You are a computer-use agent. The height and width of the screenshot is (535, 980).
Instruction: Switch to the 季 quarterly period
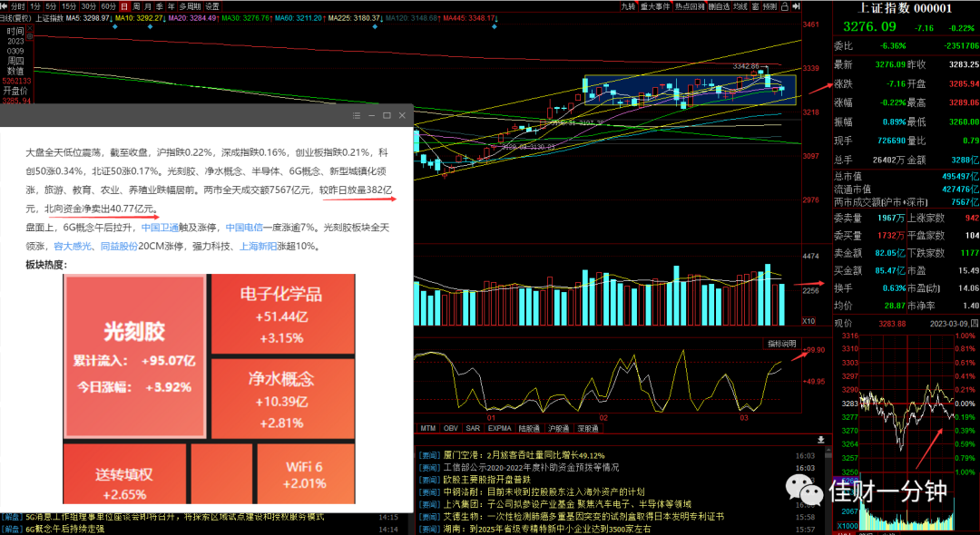click(x=160, y=6)
